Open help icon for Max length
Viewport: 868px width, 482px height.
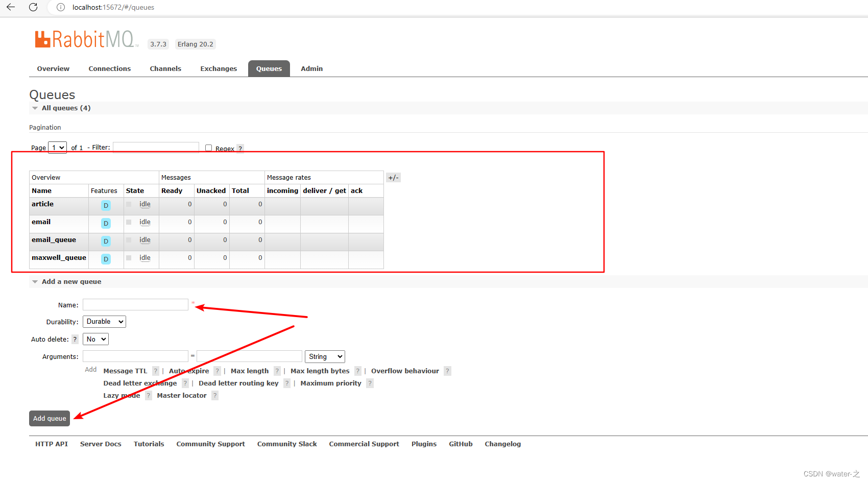[x=277, y=371]
